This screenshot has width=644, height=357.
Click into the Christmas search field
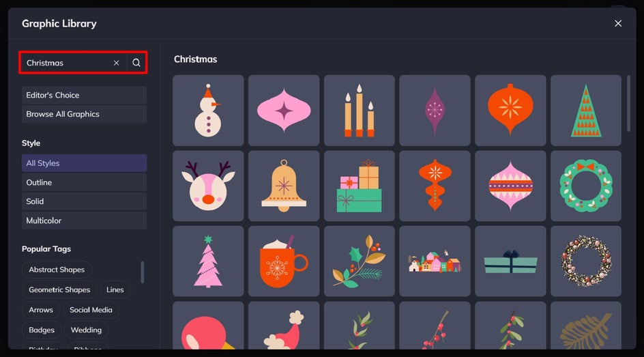pos(68,63)
